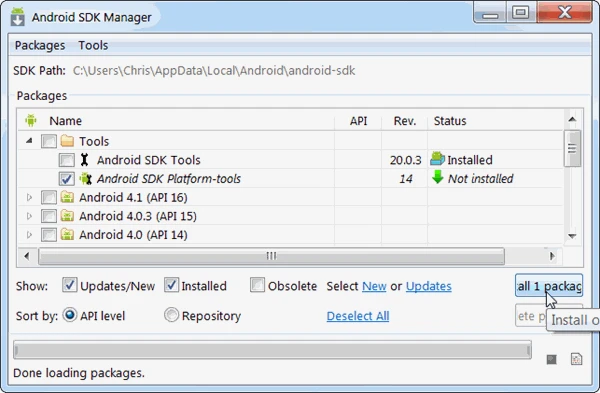Maximize the Android SDK Manager window
The height and width of the screenshot is (393, 600).
(x=521, y=13)
